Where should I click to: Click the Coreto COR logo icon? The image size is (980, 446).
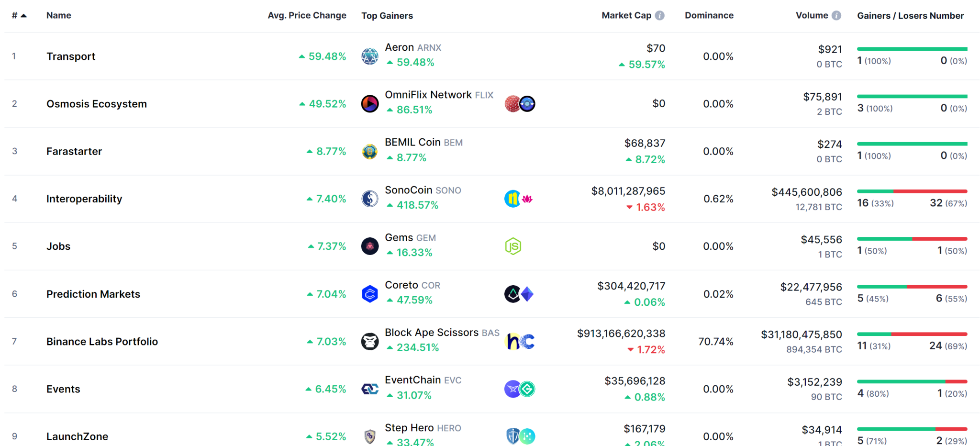pyautogui.click(x=369, y=294)
